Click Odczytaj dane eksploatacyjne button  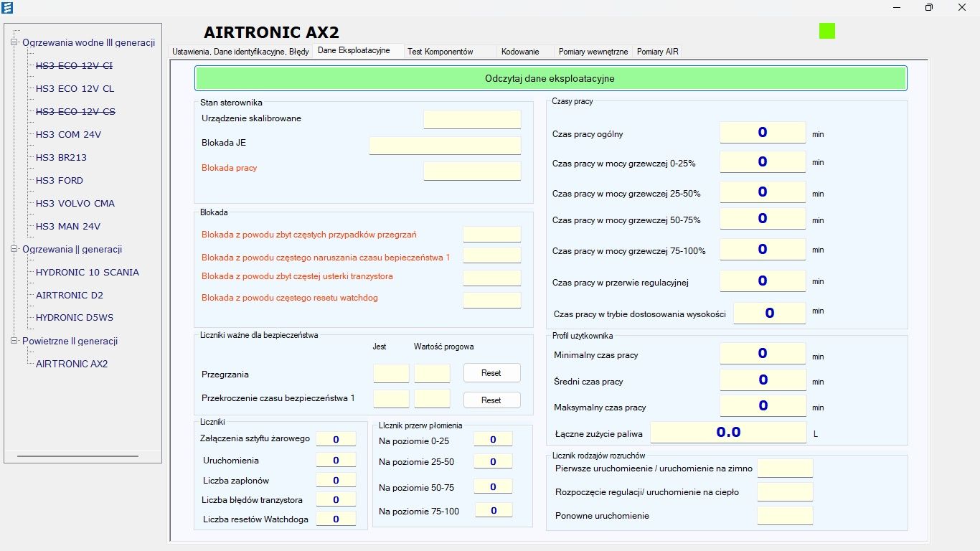(x=550, y=78)
